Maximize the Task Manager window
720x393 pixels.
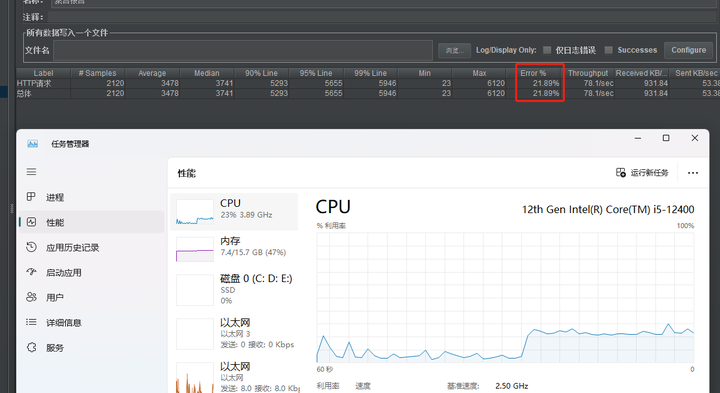(666, 138)
